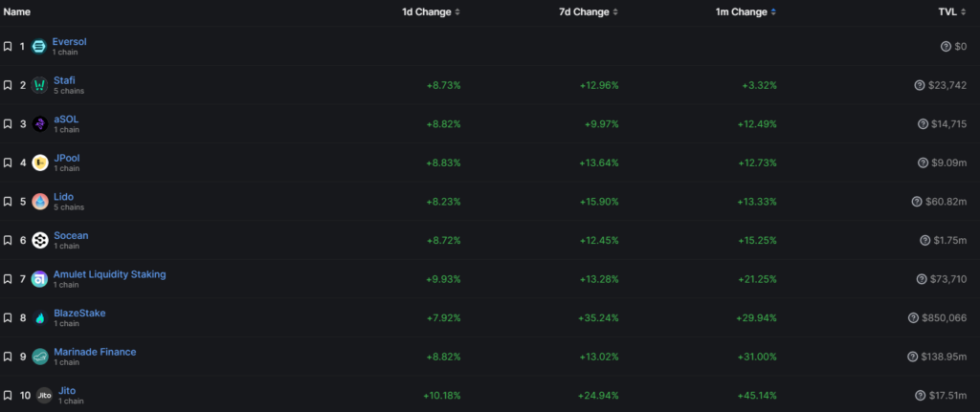Click the Lido protocol logo icon
Image resolution: width=980 pixels, height=412 pixels.
39,201
